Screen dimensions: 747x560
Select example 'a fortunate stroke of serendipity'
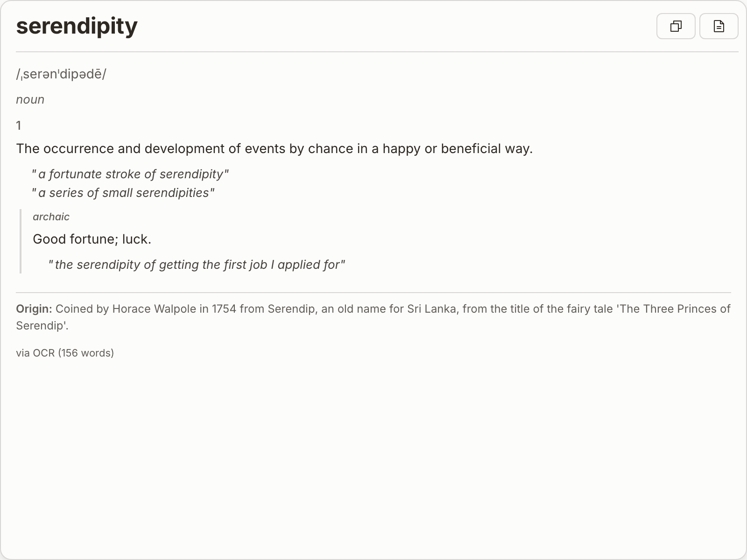[x=130, y=175]
